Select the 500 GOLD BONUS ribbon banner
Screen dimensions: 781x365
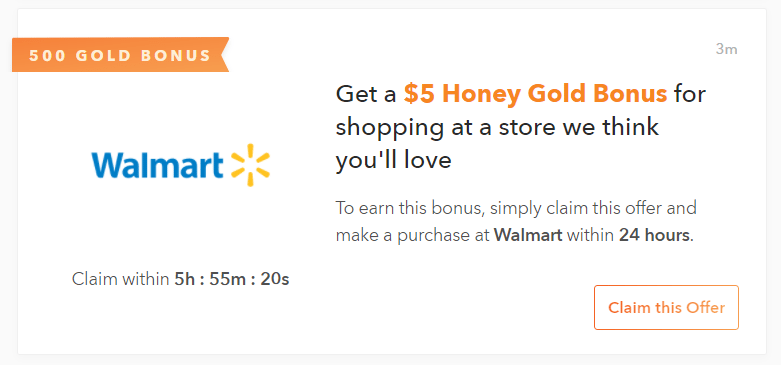click(121, 55)
